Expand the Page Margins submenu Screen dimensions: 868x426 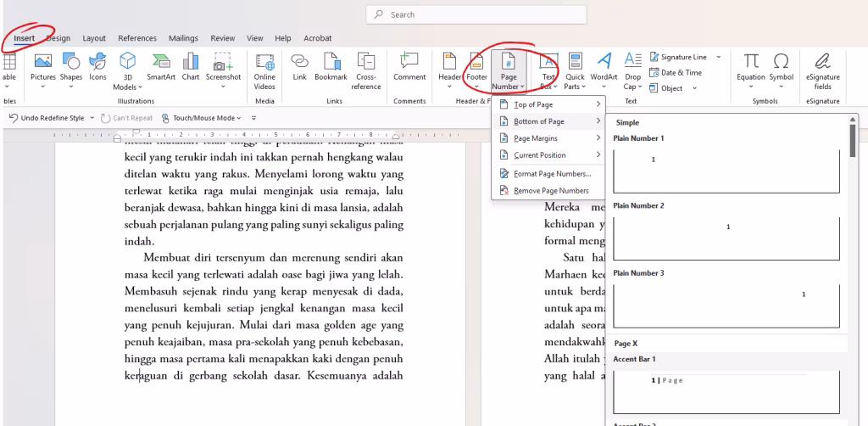point(548,138)
